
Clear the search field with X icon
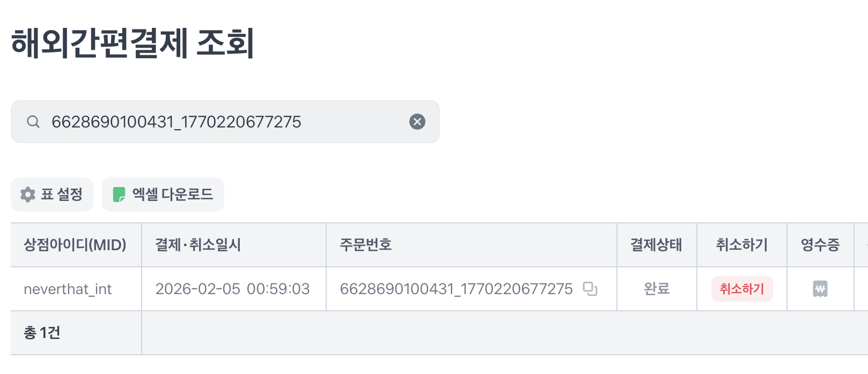tap(417, 122)
